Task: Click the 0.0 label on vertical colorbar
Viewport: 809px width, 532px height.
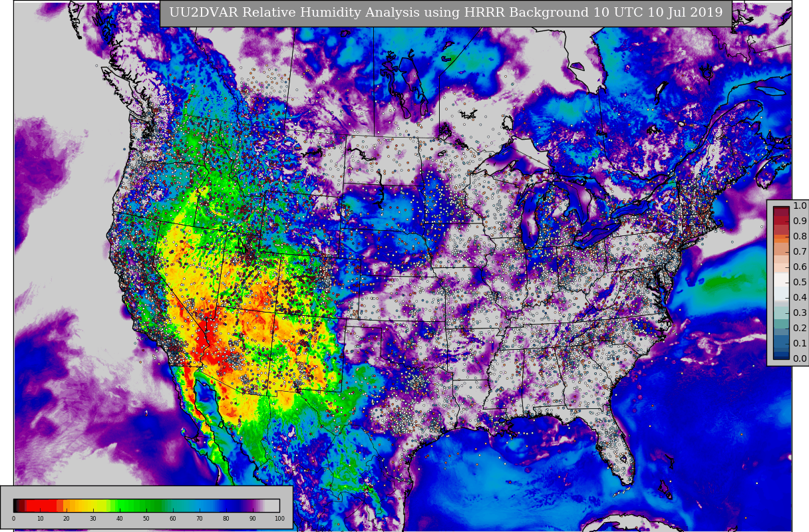Action: click(800, 359)
